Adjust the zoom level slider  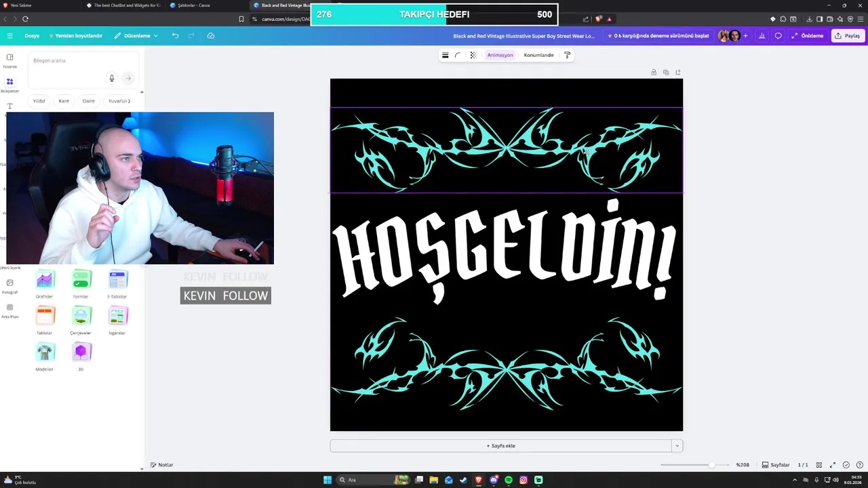(x=695, y=465)
